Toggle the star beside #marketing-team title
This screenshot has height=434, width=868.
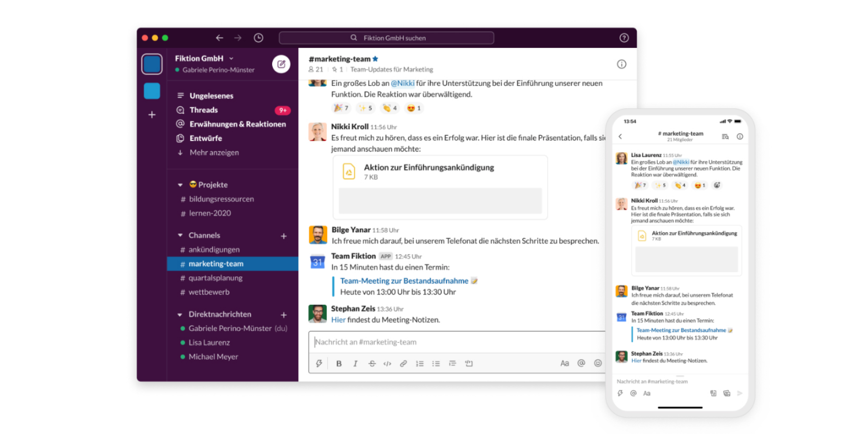(375, 59)
